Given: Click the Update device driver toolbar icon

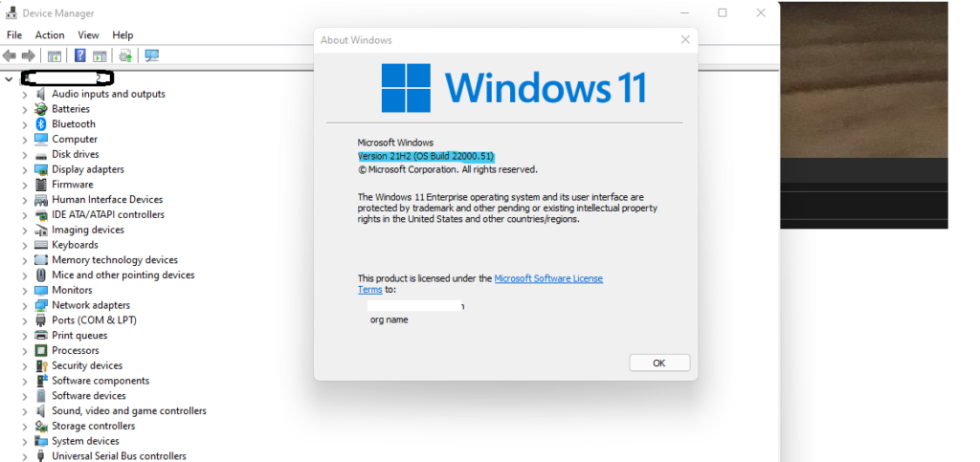Looking at the screenshot, I should pyautogui.click(x=125, y=55).
